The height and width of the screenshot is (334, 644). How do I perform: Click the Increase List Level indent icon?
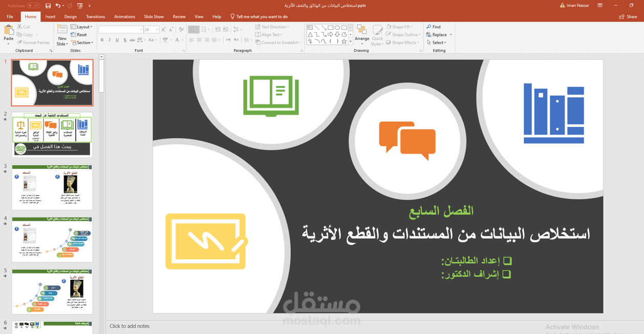(x=225, y=30)
